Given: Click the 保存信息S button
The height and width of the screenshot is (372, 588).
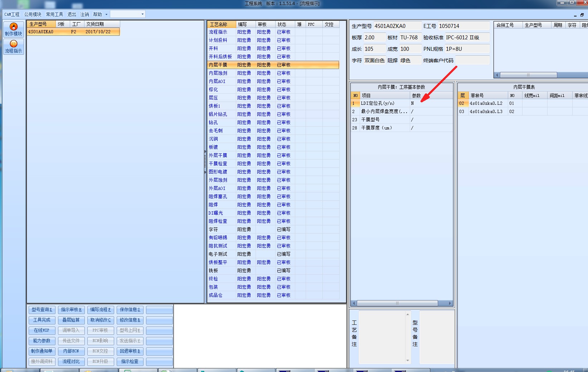Looking at the screenshot, I should 130,310.
